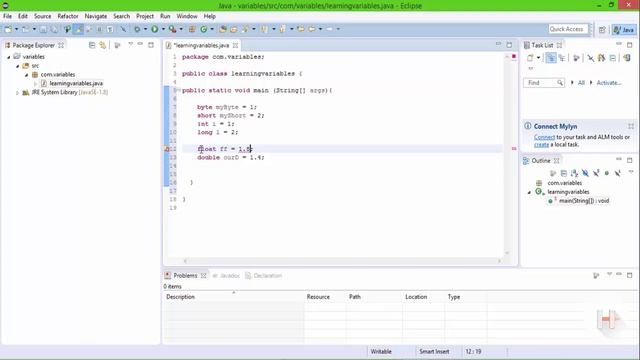
Task: Toggle Hide Non-Public Members green dot
Action: pyautogui.click(x=607, y=173)
